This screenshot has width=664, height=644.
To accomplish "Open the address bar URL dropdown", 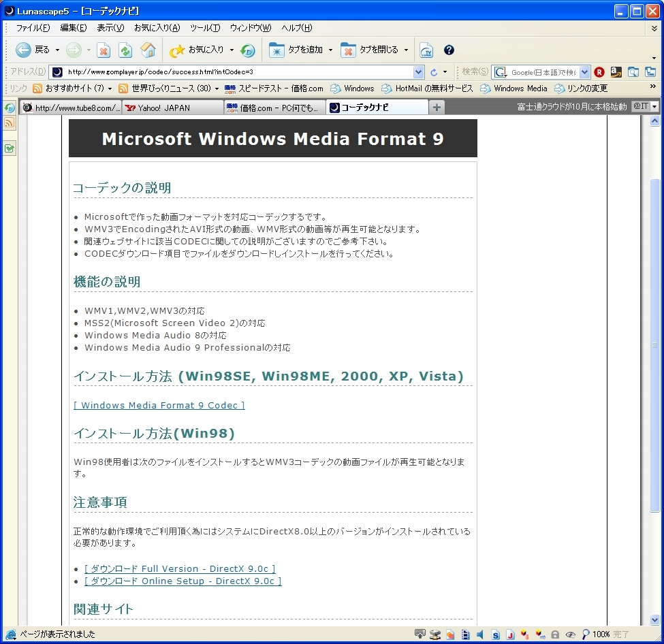I will coord(418,72).
